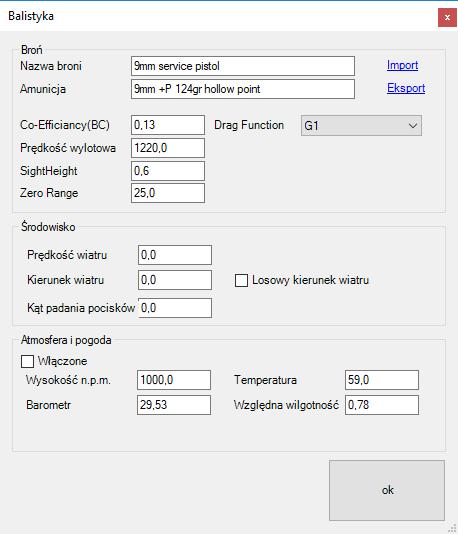
Task: Edit the Prędkość wylotowa field
Action: [168, 148]
